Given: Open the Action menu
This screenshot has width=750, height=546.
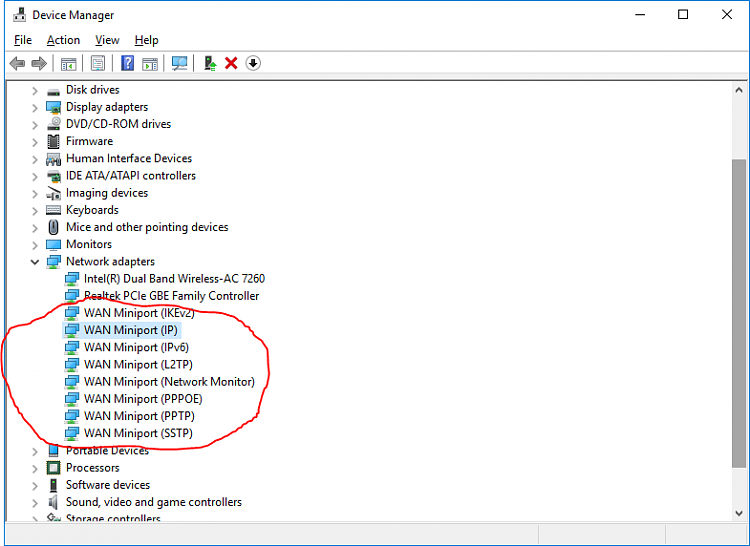Looking at the screenshot, I should pos(63,40).
